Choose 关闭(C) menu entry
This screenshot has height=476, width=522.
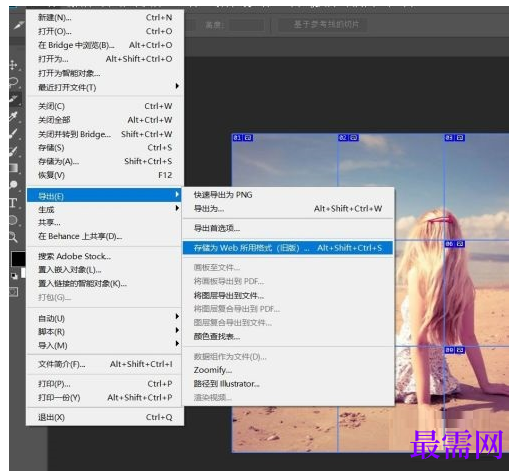tap(105, 106)
